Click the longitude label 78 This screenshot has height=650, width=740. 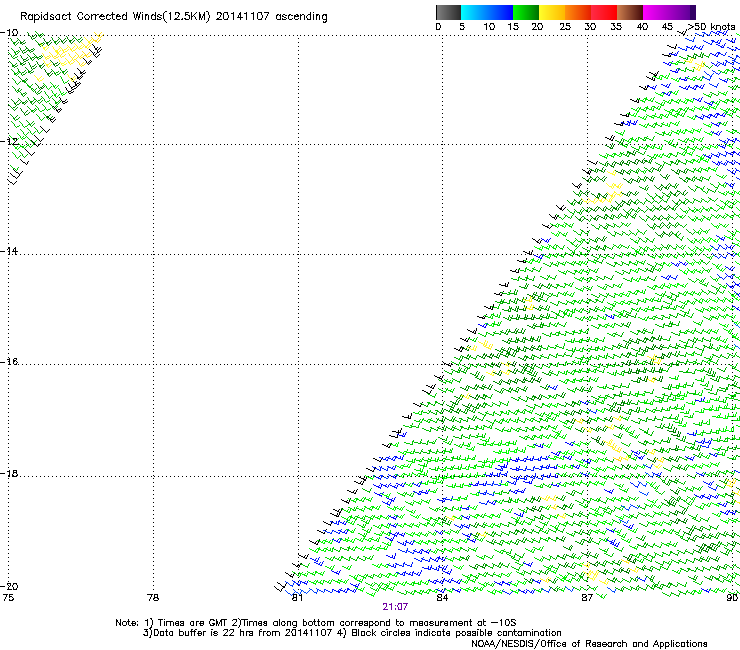(x=153, y=598)
